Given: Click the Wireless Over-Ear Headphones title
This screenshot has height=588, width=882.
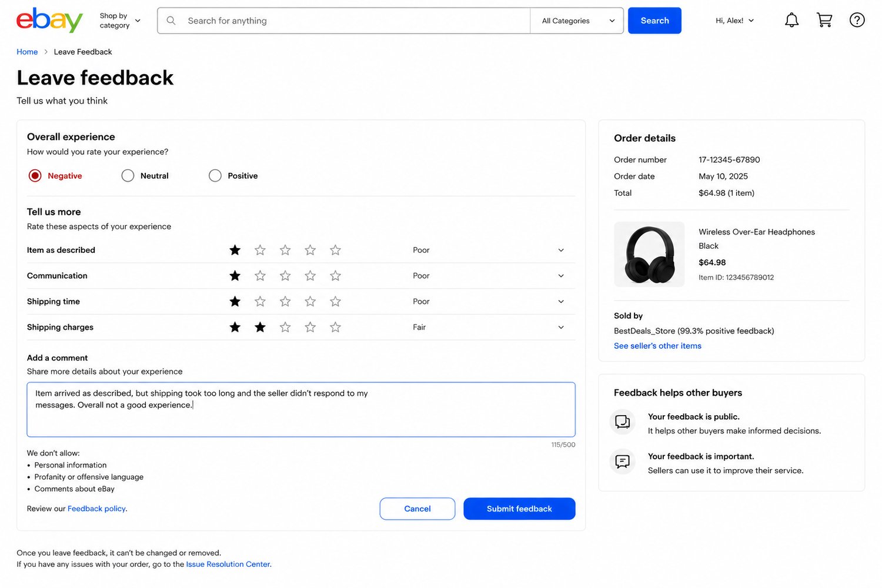Looking at the screenshot, I should point(757,232).
